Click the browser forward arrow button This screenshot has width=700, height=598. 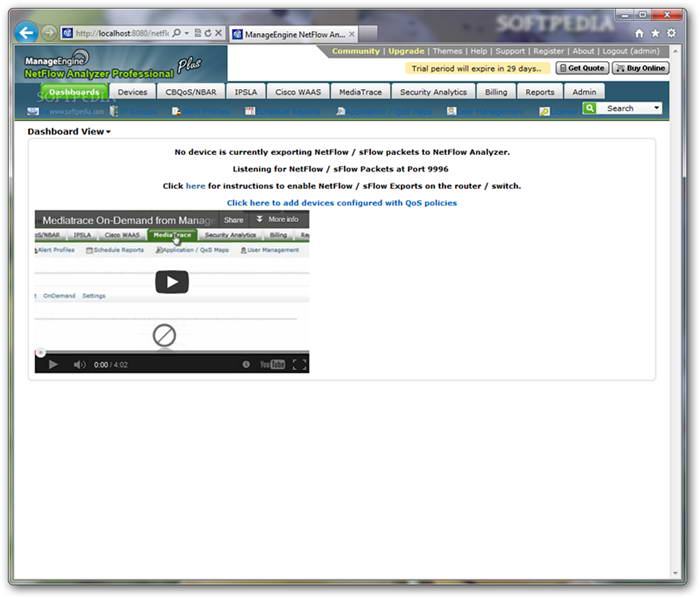[49, 33]
